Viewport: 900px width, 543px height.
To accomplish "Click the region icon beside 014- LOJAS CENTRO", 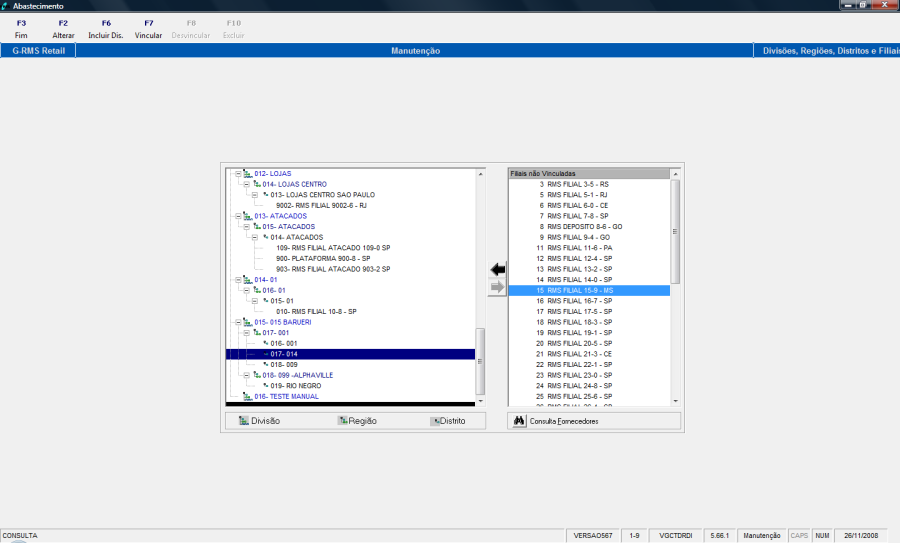I will [x=257, y=184].
